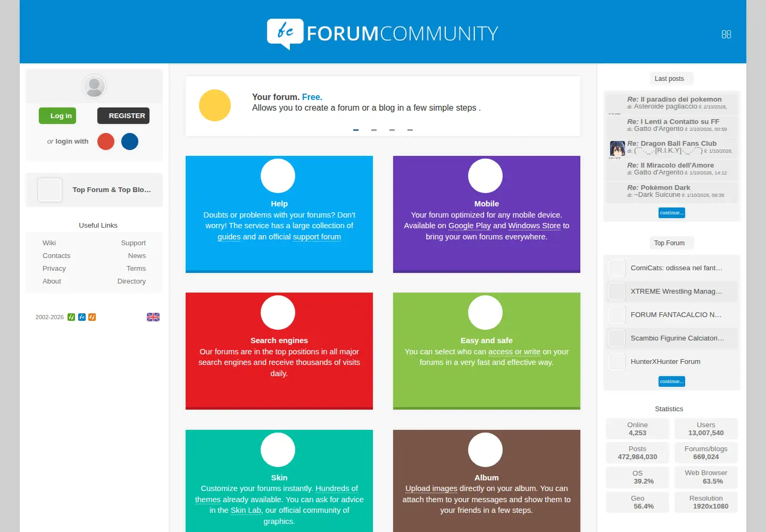
Task: Click the circle icon above Search engines
Action: click(278, 312)
